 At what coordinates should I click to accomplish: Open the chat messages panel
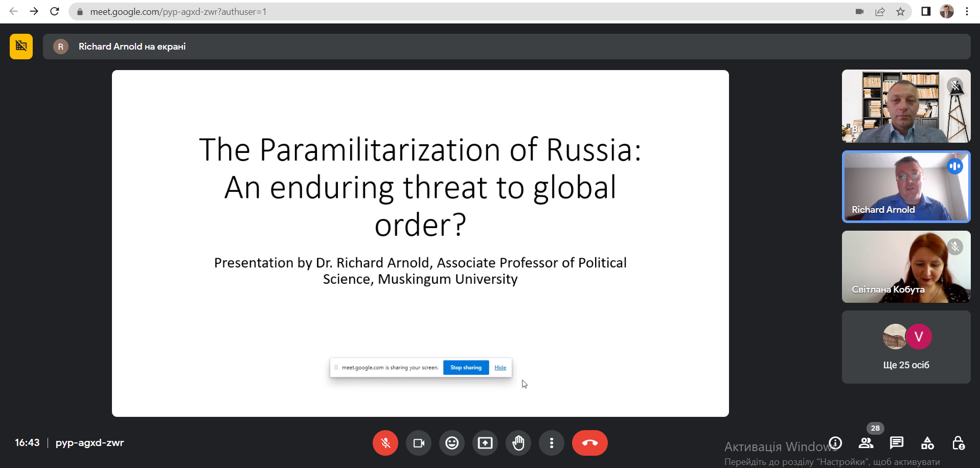tap(897, 443)
